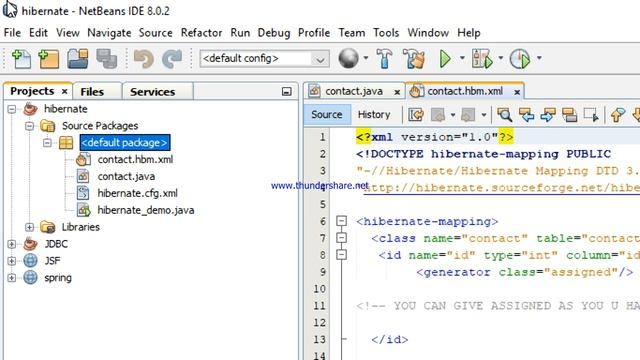
Task: Close the contact.java tab
Action: pos(397,92)
